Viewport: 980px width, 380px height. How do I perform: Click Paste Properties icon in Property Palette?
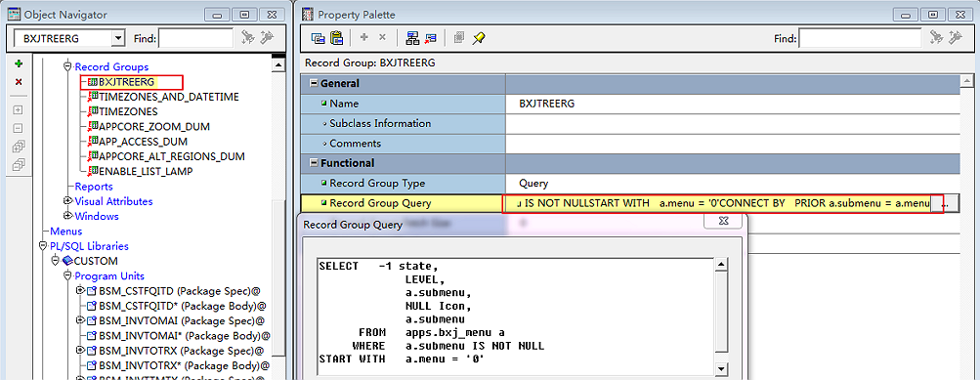click(x=337, y=38)
